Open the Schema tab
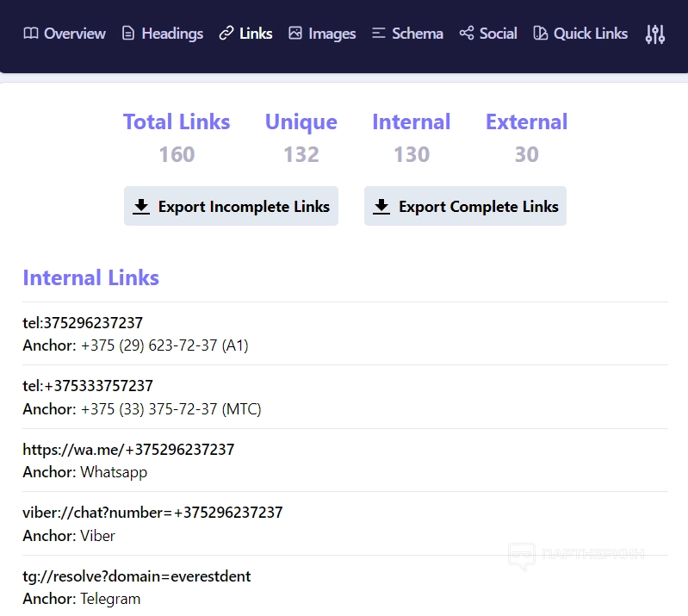This screenshot has width=688, height=616. [x=407, y=34]
